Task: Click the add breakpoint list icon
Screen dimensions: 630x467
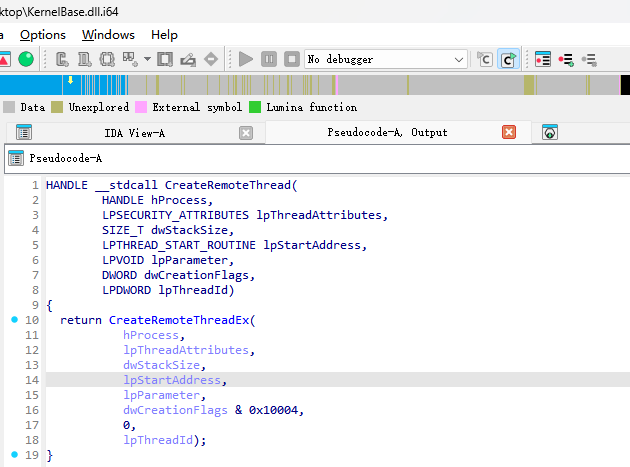Action: point(566,60)
